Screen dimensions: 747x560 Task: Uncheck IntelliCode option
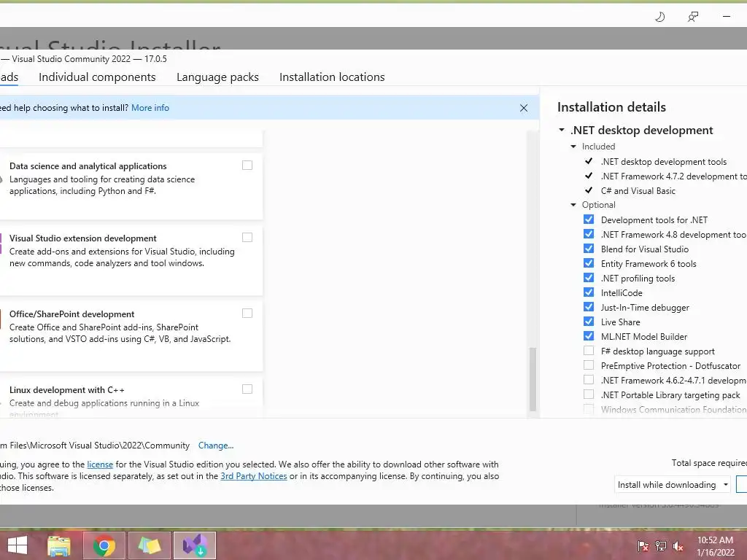pos(589,292)
